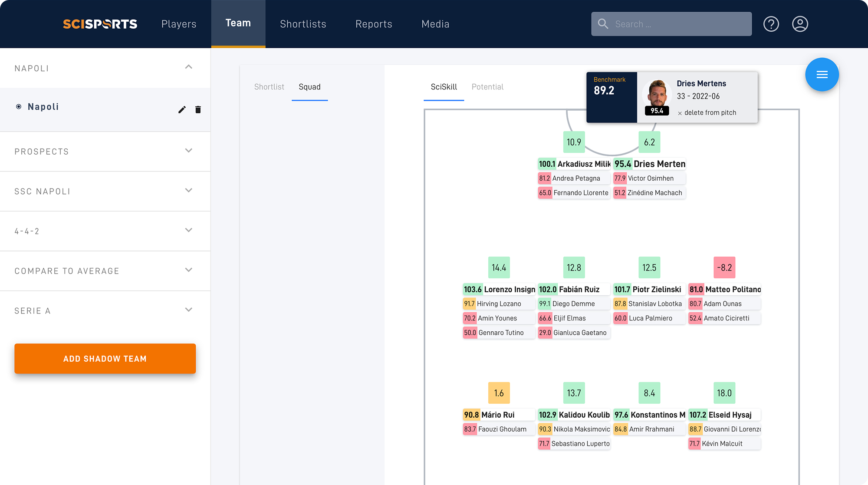Open the Reports menu
This screenshot has height=485, width=868.
pos(374,24)
